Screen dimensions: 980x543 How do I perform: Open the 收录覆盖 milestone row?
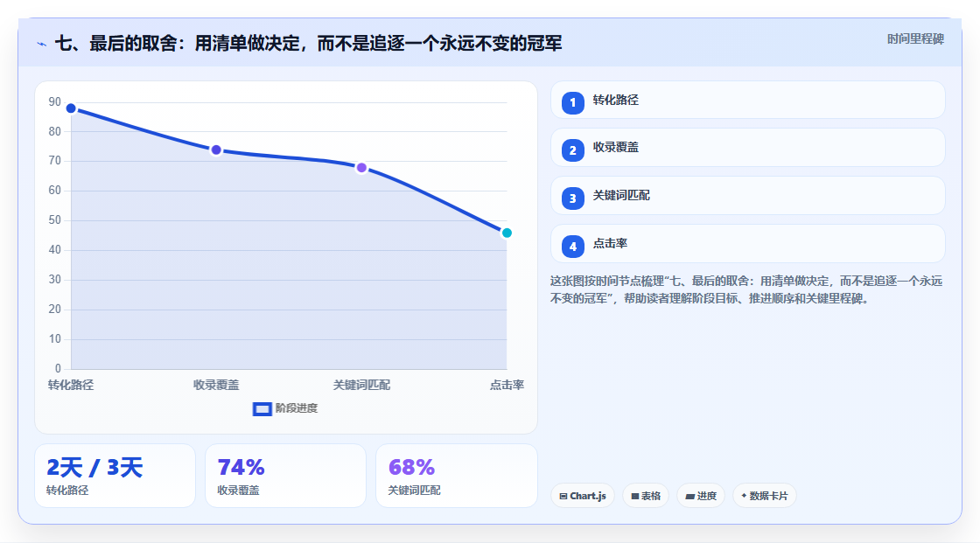pyautogui.click(x=747, y=148)
